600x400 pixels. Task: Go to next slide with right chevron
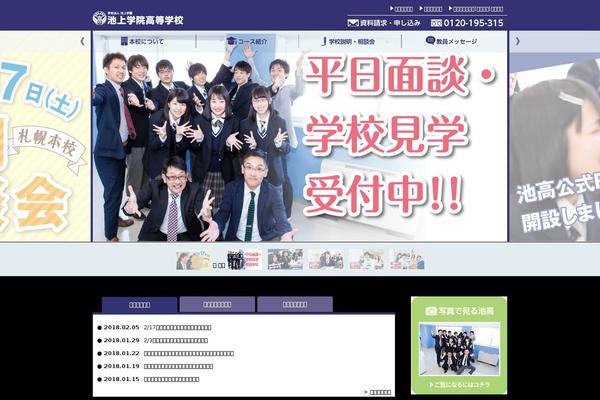point(518,41)
